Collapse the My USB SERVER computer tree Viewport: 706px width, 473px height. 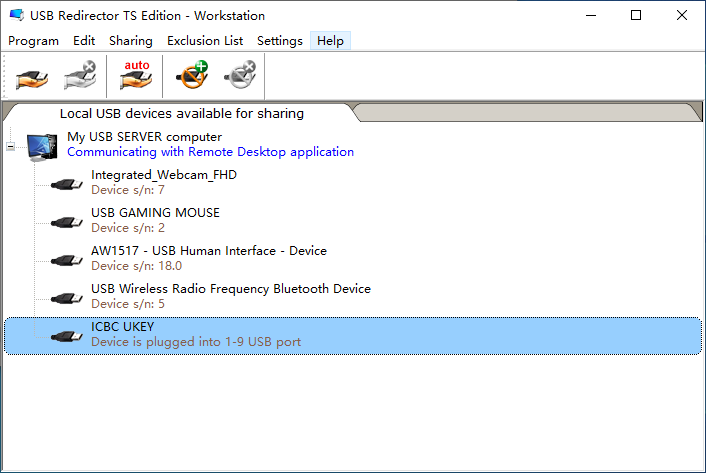(10, 146)
